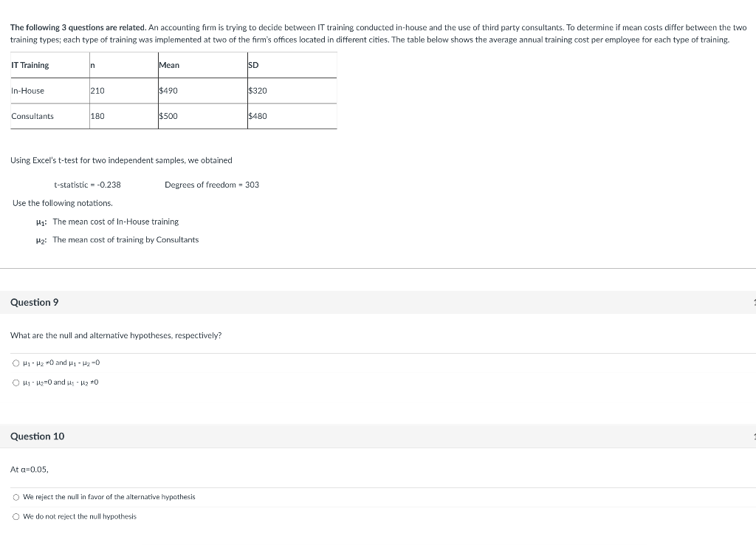
Task: Click the Degrees of freedom = 303 text
Action: (212, 185)
